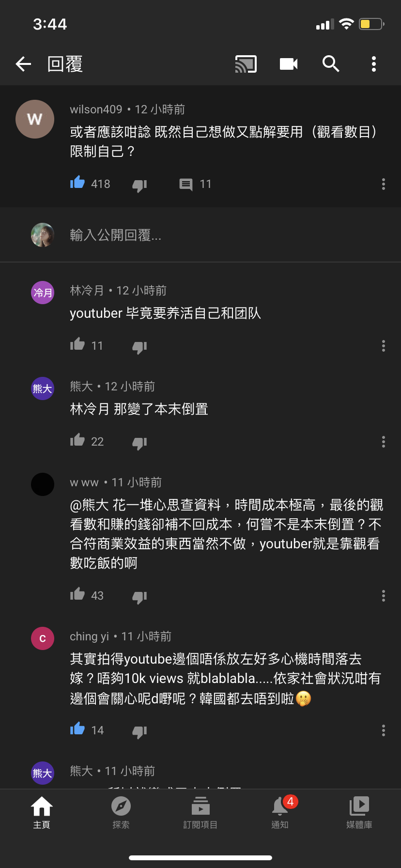Remove like on ching yi's comment

coord(77,729)
